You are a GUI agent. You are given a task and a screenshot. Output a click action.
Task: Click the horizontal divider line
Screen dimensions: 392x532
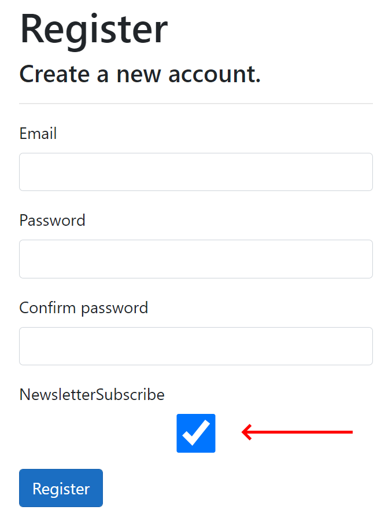pyautogui.click(x=196, y=103)
